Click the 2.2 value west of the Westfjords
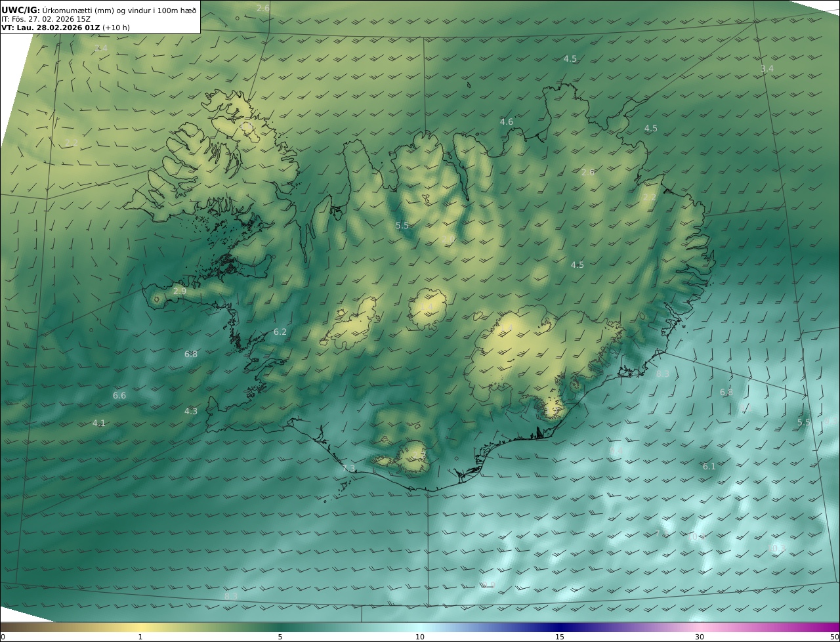Viewport: 840px width, 642px height. (72, 143)
